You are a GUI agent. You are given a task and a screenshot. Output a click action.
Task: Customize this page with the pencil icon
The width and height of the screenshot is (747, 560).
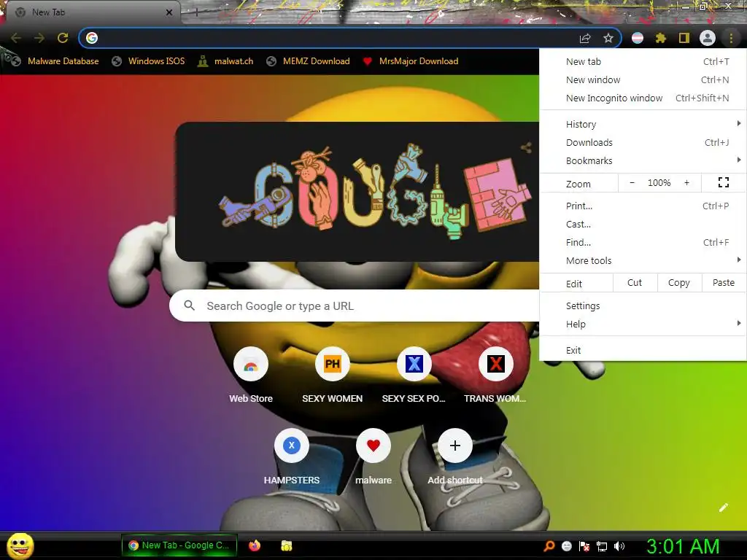(x=723, y=507)
